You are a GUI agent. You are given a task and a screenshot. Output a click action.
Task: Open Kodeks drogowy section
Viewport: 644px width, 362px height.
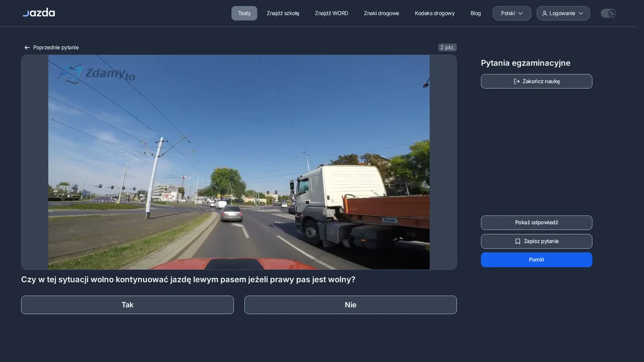(435, 13)
